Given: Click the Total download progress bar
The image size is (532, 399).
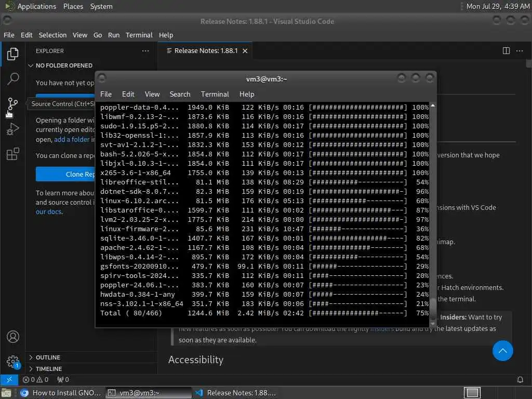Looking at the screenshot, I should pyautogui.click(x=358, y=313).
